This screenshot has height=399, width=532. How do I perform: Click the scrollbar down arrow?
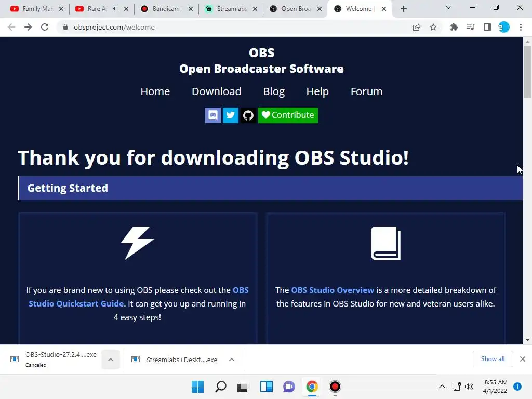pos(528,340)
